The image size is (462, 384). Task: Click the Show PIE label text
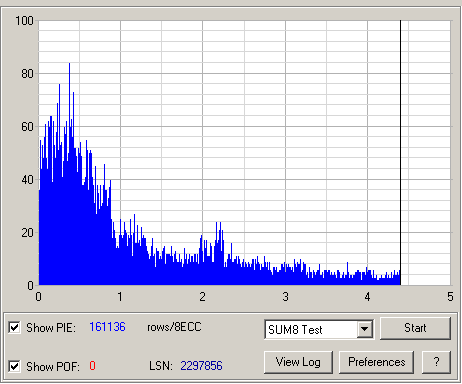coord(51,328)
